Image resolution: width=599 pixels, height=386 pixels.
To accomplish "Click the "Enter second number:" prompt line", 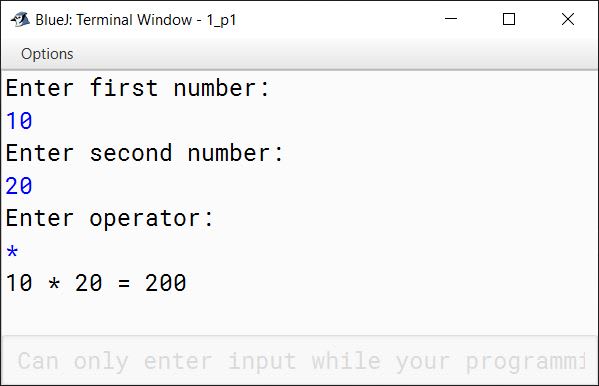I will coord(144,153).
